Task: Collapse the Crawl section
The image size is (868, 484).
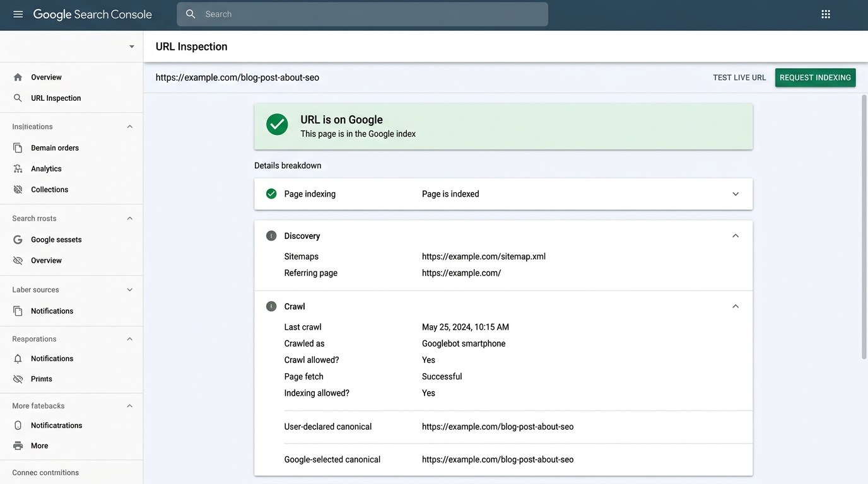Action: (736, 306)
